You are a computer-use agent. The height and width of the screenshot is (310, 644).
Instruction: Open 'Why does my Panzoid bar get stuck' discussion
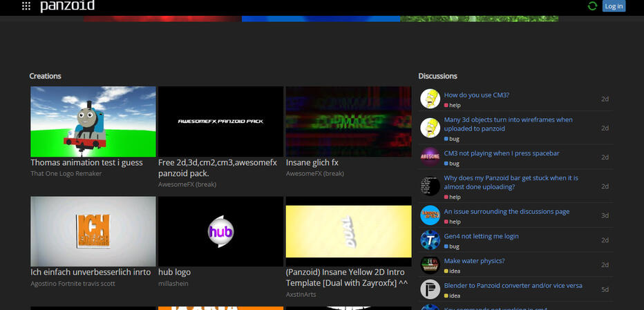pyautogui.click(x=511, y=182)
